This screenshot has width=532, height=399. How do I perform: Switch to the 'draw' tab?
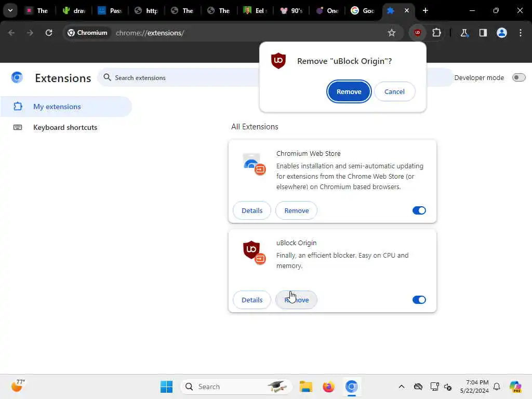(x=74, y=10)
